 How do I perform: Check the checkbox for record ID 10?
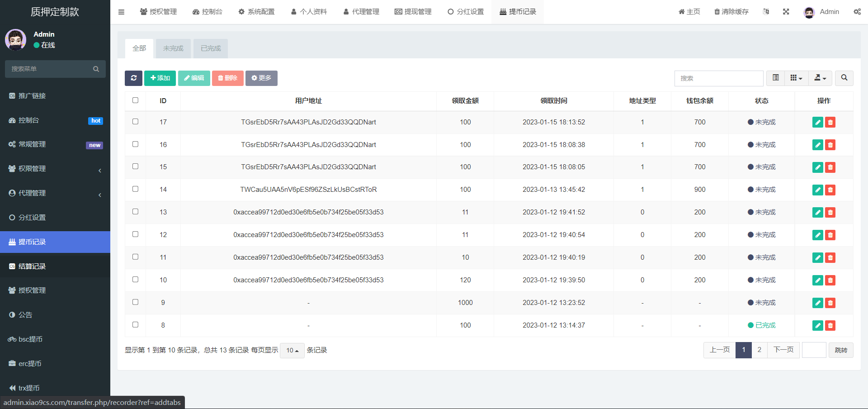pyautogui.click(x=135, y=280)
